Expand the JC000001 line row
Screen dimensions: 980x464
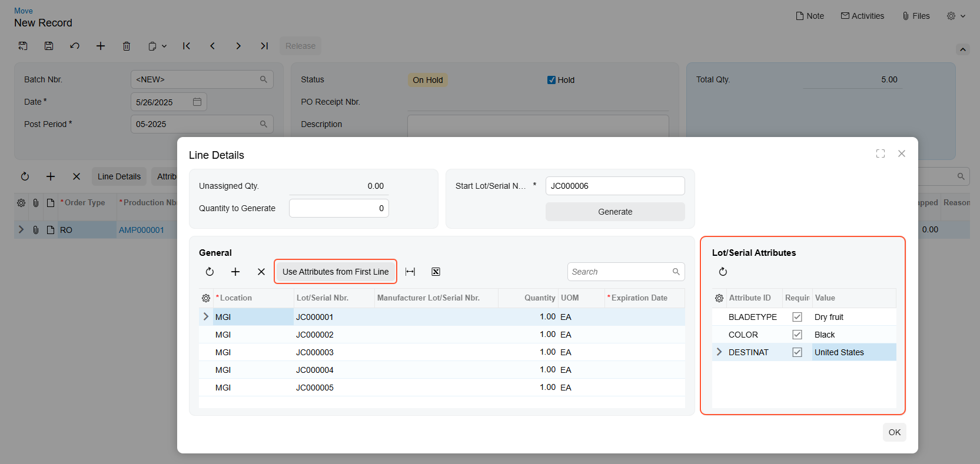coord(206,316)
